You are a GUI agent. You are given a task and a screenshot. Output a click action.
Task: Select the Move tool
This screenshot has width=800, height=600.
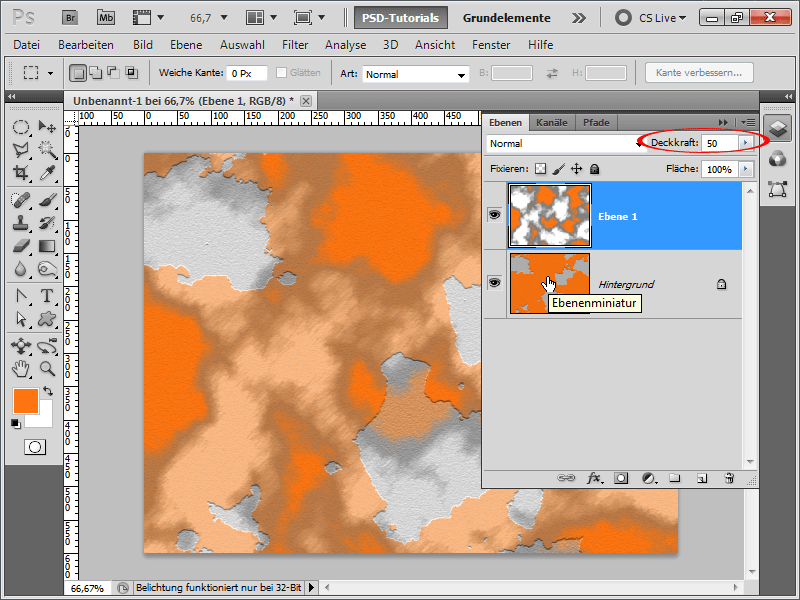(x=47, y=127)
